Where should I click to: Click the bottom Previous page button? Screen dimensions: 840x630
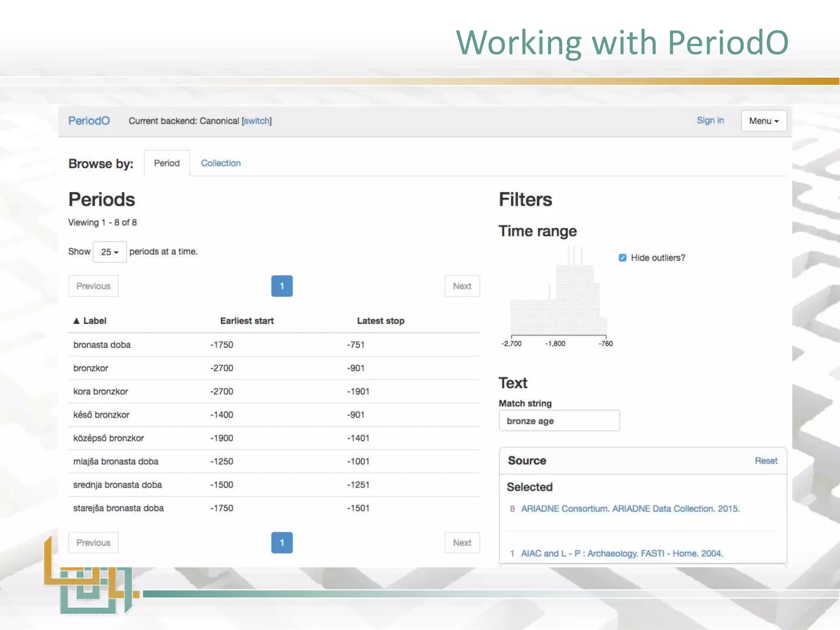(x=94, y=543)
